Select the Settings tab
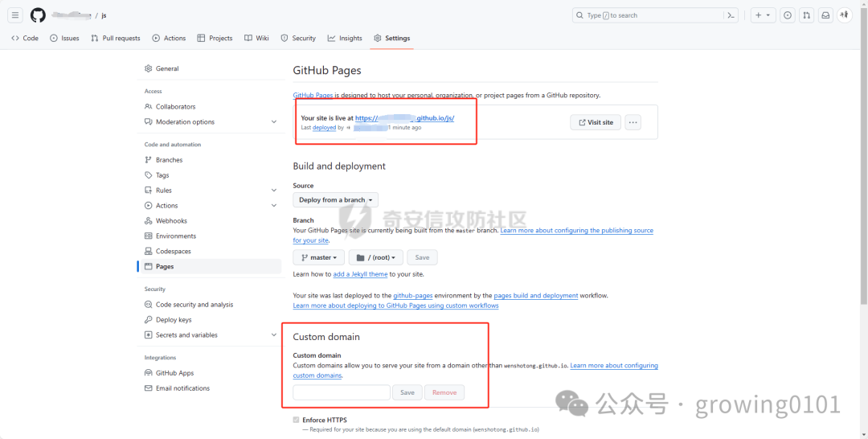The image size is (868, 439). (392, 39)
